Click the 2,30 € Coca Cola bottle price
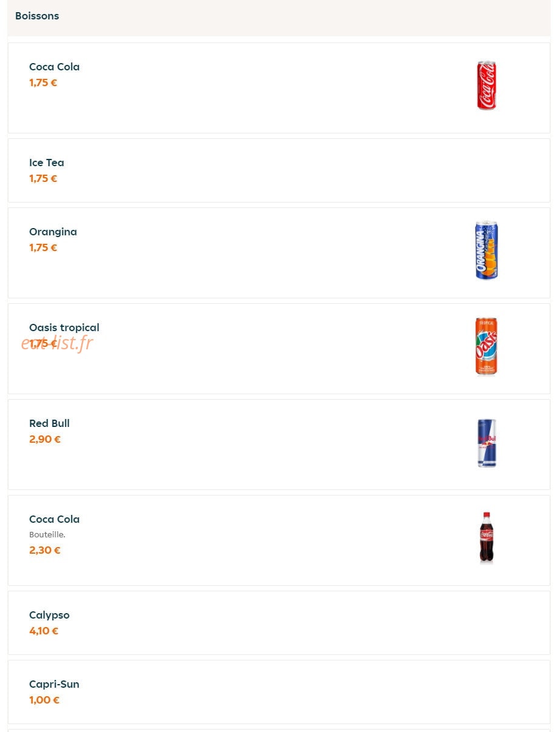 [x=45, y=550]
